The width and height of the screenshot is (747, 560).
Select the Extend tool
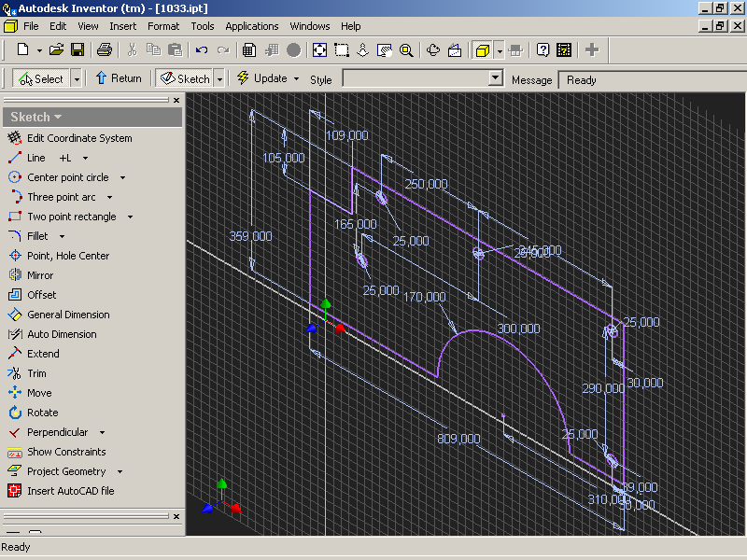coord(34,354)
